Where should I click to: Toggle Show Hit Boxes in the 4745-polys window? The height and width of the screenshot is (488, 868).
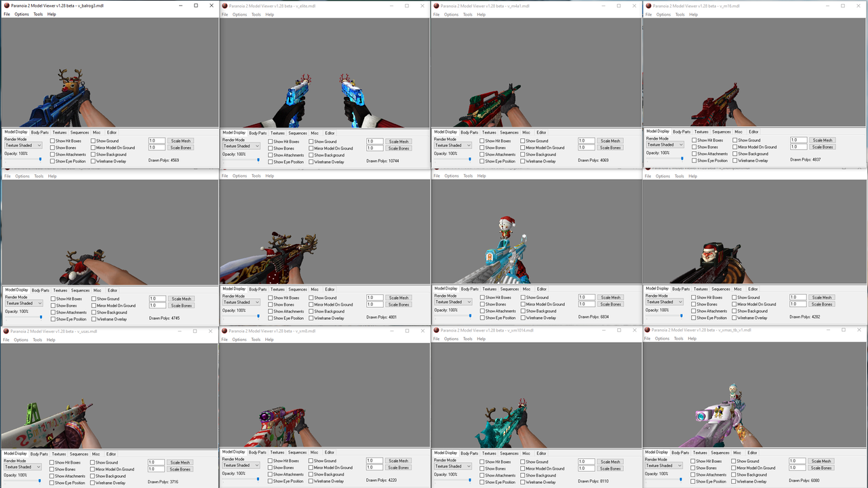click(x=53, y=299)
